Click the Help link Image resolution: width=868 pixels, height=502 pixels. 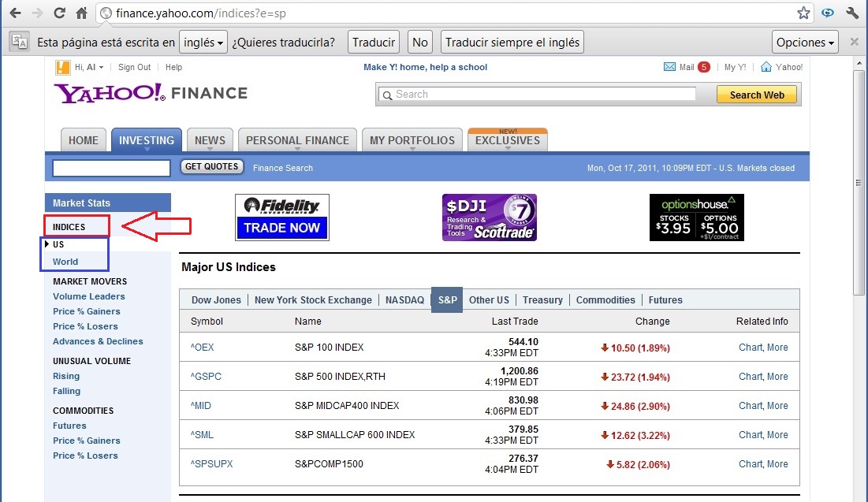[173, 67]
